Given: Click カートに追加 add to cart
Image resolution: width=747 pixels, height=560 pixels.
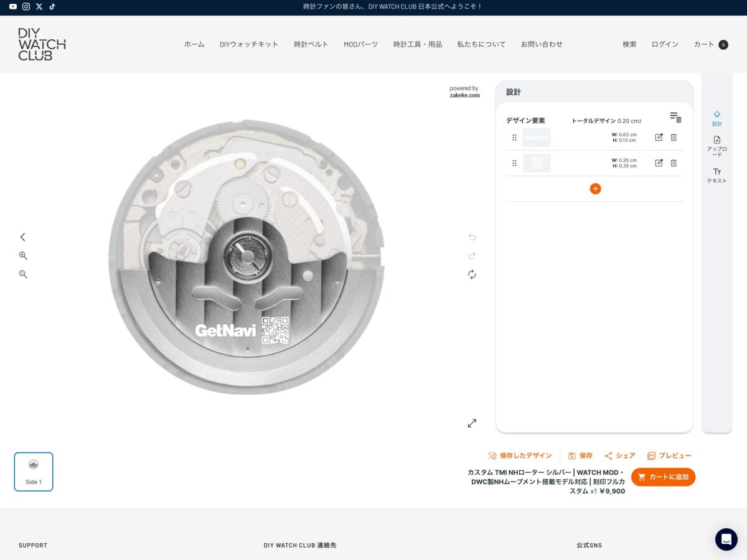Looking at the screenshot, I should click(663, 477).
